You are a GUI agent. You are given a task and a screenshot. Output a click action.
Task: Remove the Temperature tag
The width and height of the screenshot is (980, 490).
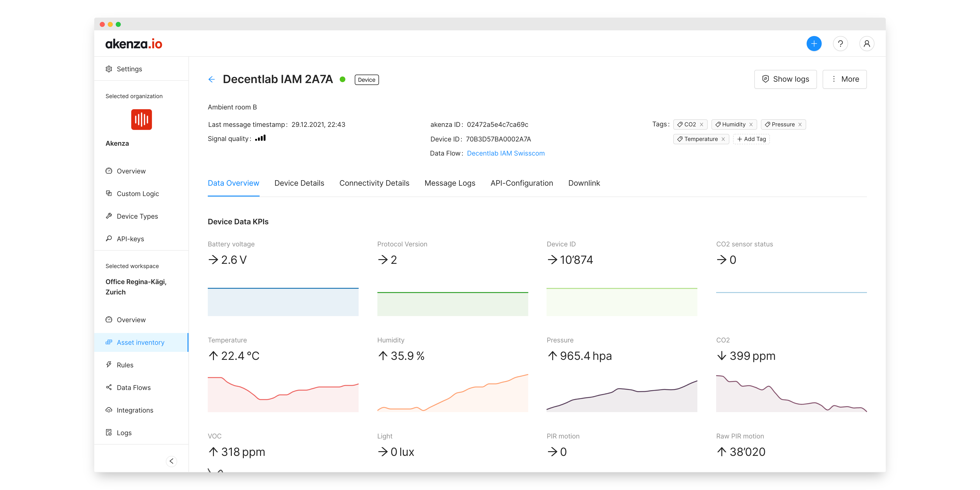coord(723,139)
